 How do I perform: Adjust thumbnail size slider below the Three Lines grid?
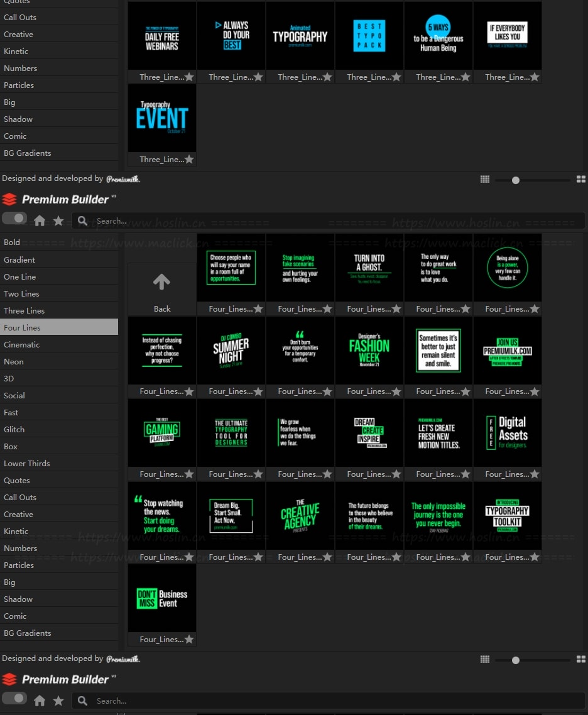(532, 180)
